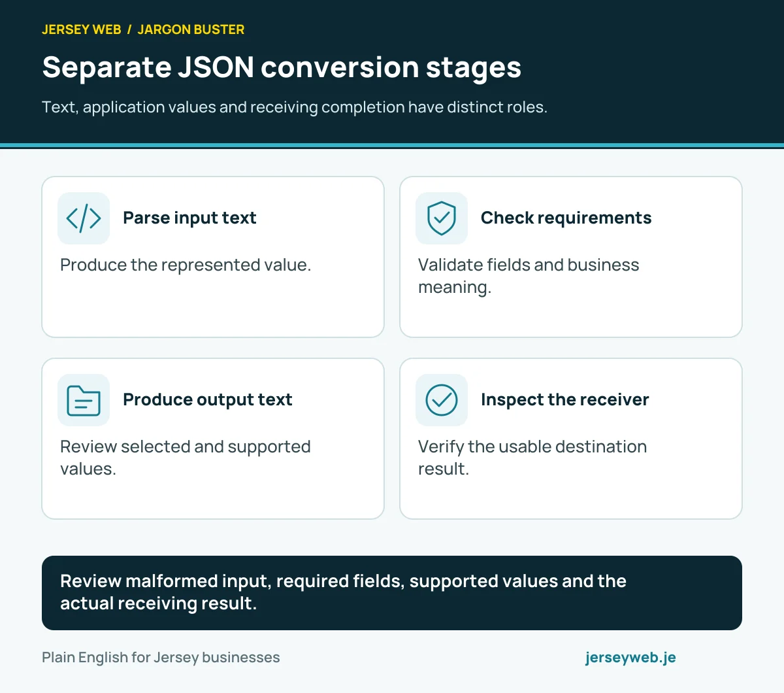Screen dimensions: 784x693
Task: Click the dark 'Review malformed input' summary banner
Action: [392, 593]
